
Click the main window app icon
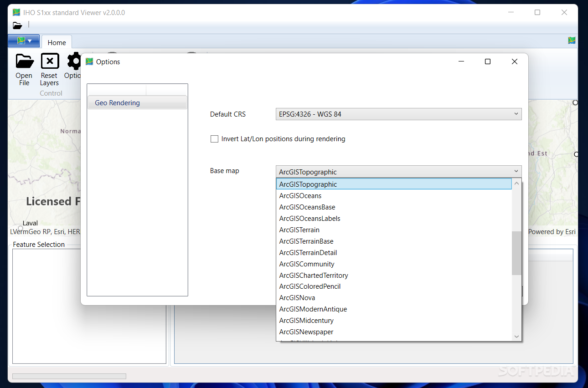pyautogui.click(x=16, y=12)
